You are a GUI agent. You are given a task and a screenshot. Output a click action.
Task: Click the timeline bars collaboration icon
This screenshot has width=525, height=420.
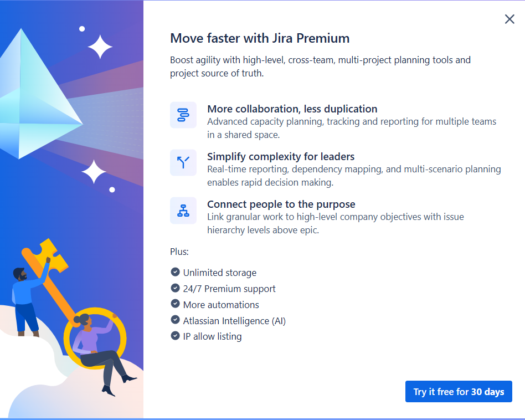point(183,115)
